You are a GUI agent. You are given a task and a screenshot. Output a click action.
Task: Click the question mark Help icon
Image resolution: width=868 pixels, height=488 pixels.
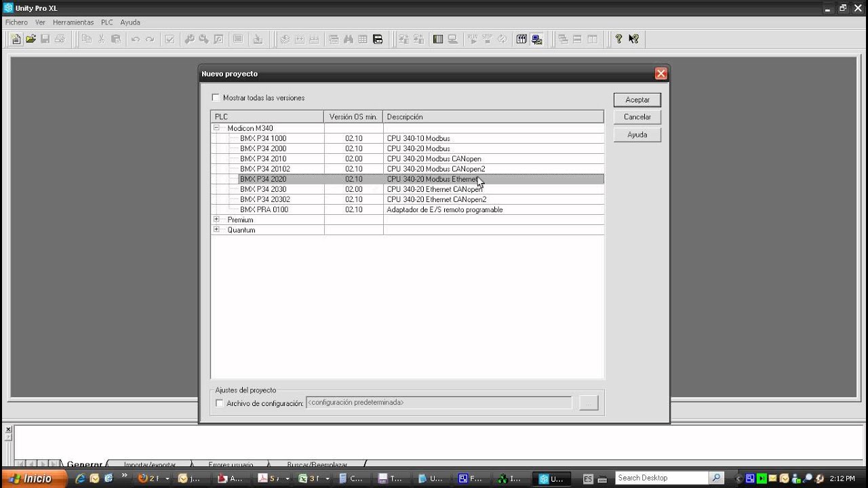point(618,39)
